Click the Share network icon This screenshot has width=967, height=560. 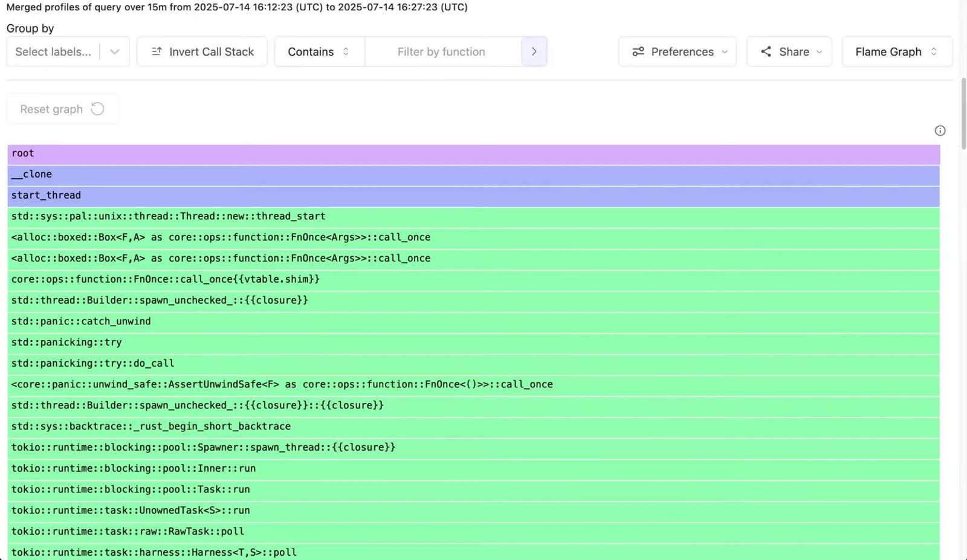(x=766, y=51)
